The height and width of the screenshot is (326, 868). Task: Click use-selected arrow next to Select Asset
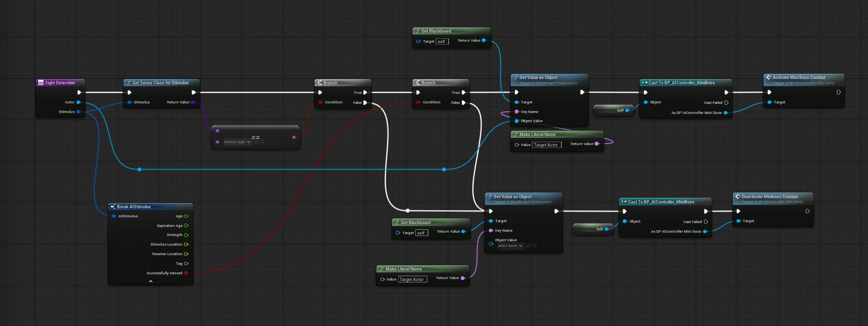click(529, 246)
